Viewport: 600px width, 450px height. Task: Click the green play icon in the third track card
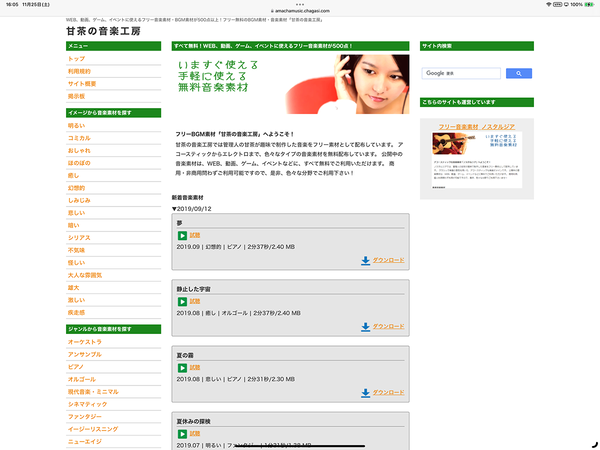pos(182,368)
